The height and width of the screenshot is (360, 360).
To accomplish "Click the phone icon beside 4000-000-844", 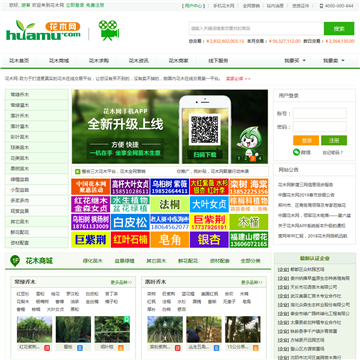I will tap(321, 6).
